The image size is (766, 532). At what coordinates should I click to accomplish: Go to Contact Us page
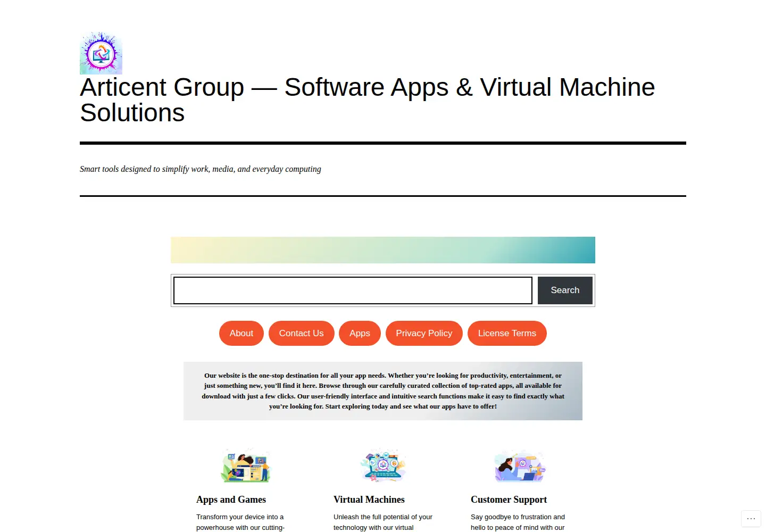[x=302, y=333]
